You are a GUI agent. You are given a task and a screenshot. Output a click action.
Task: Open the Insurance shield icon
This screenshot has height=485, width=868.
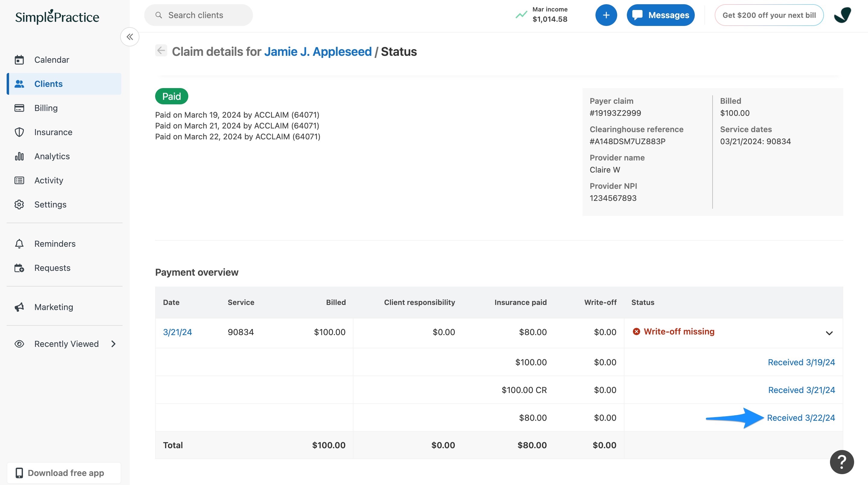pyautogui.click(x=19, y=132)
